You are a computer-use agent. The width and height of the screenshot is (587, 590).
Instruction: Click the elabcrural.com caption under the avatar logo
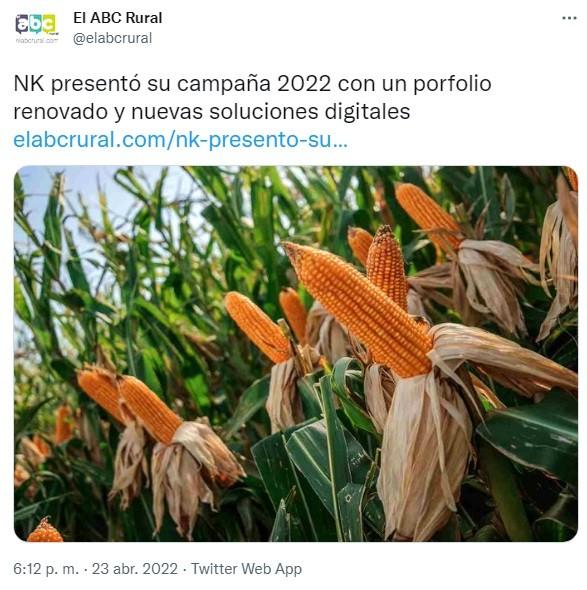(x=36, y=41)
